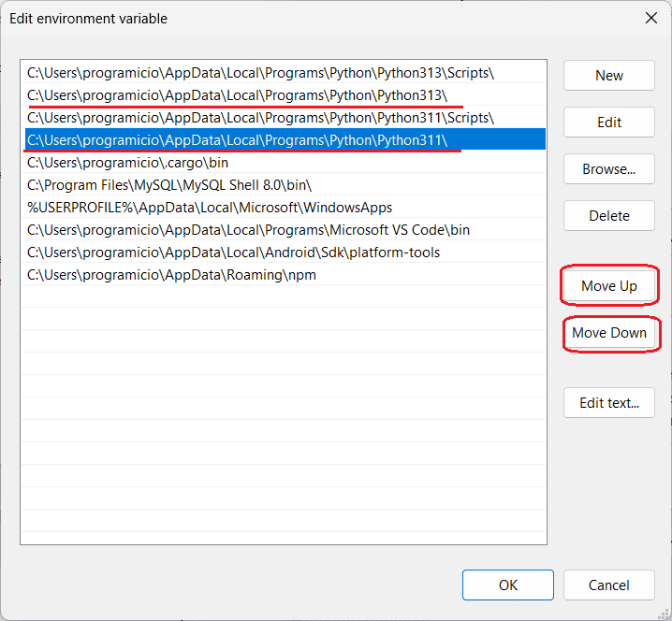
Task: Click the resize grip at dialog corner
Action: click(664, 614)
